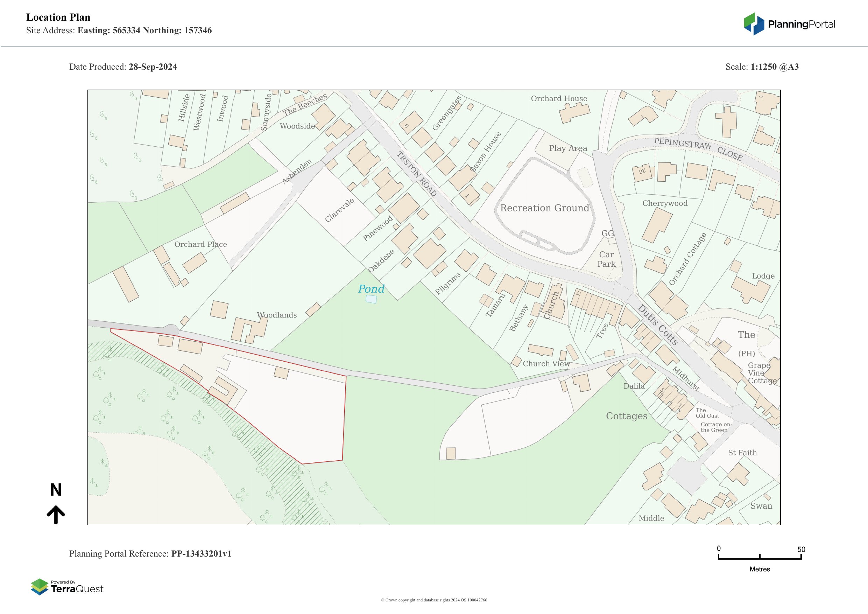Click the north arrow icon

[56, 514]
